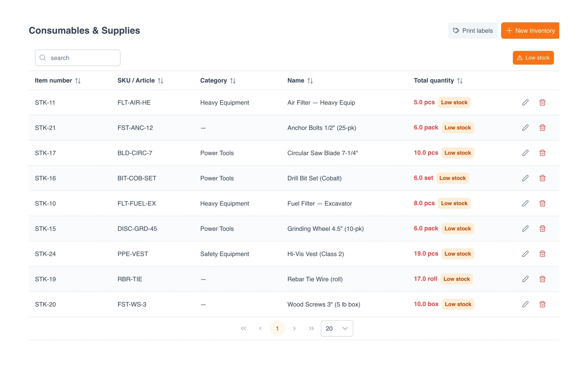Click the BIT-COB-SET SKU cell
The image size is (588, 370).
[137, 178]
